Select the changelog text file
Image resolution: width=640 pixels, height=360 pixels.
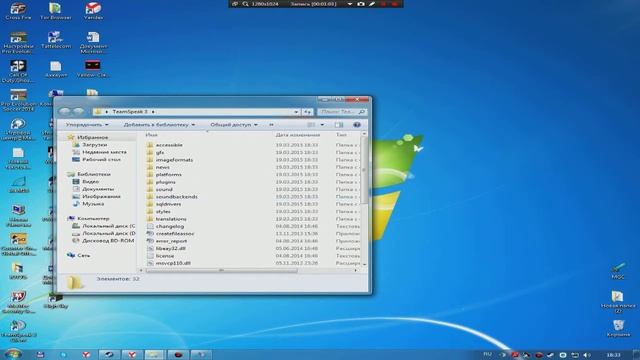point(169,226)
